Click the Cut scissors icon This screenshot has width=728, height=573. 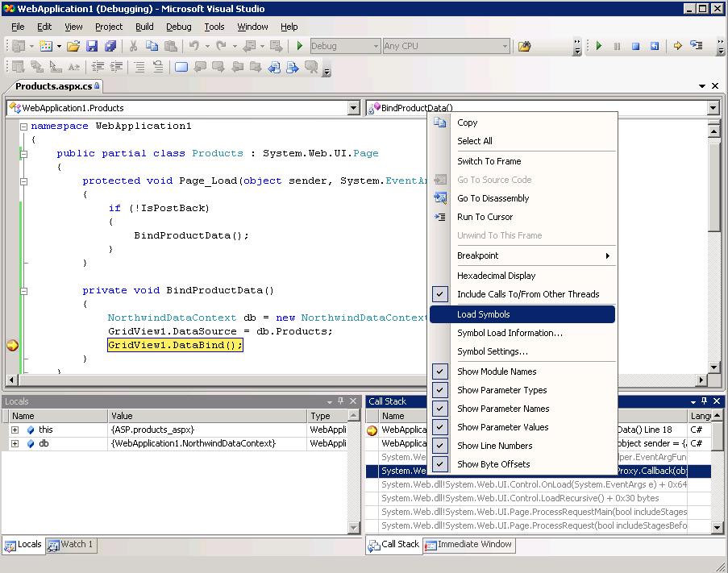[x=133, y=46]
